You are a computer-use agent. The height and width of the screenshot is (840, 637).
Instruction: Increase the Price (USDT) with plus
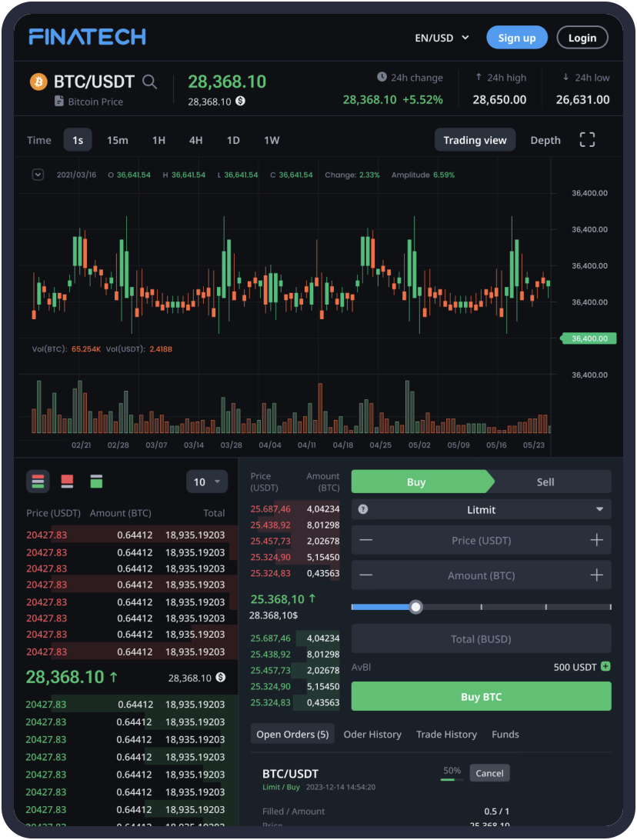pyautogui.click(x=597, y=540)
